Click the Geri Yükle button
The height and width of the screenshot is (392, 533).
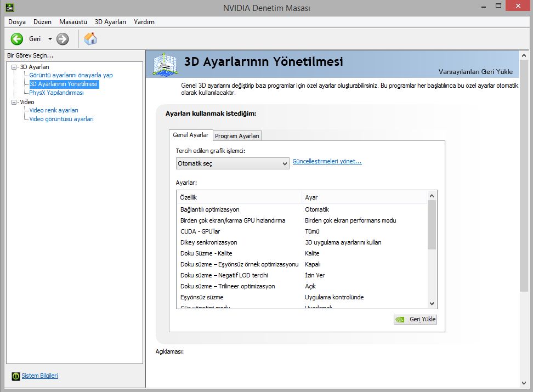point(416,319)
